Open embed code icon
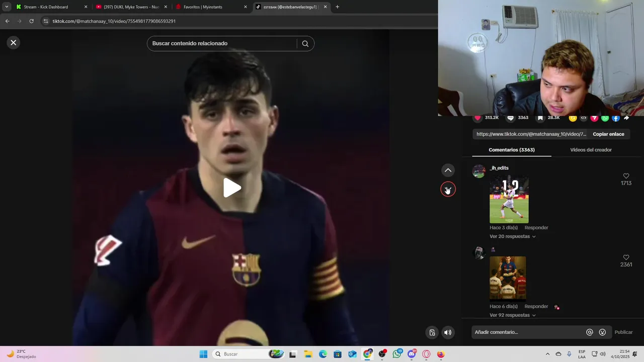Viewport: 644px width, 362px height. click(x=584, y=118)
